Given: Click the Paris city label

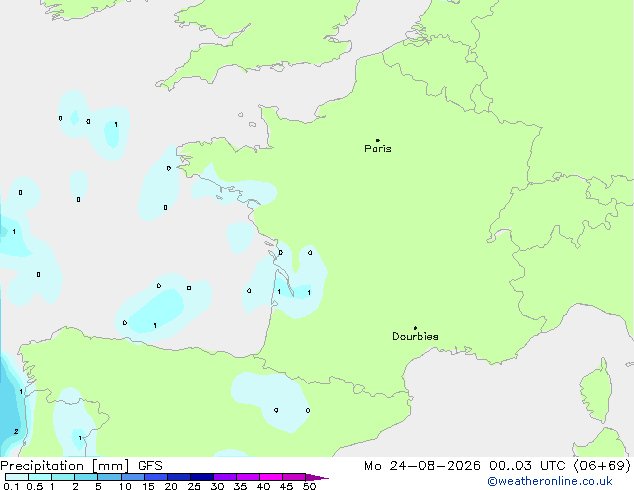Looking at the screenshot, I should point(378,148).
